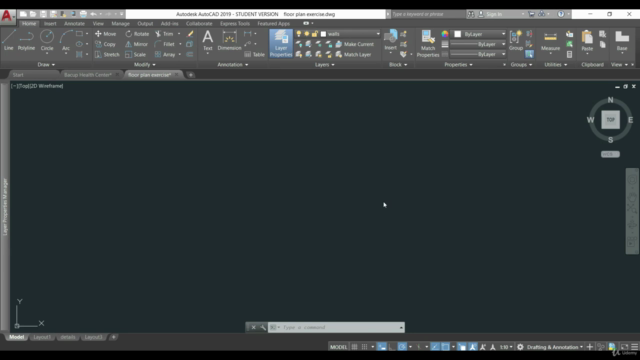This screenshot has width=640, height=360.
Task: Click Make Current layer button
Action: click(x=355, y=44)
